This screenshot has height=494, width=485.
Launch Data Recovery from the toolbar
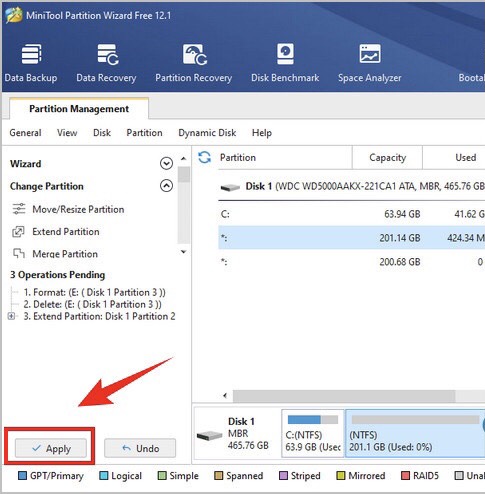pyautogui.click(x=106, y=63)
